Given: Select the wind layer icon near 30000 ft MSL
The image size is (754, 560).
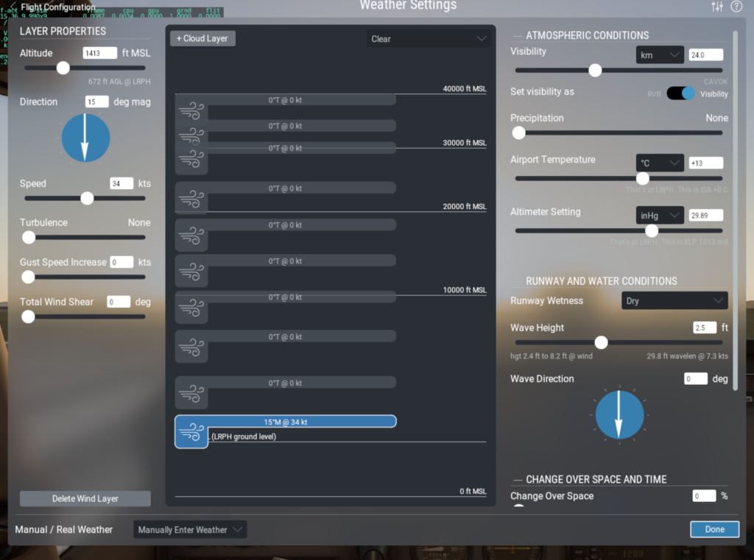Looking at the screenshot, I should [191, 160].
